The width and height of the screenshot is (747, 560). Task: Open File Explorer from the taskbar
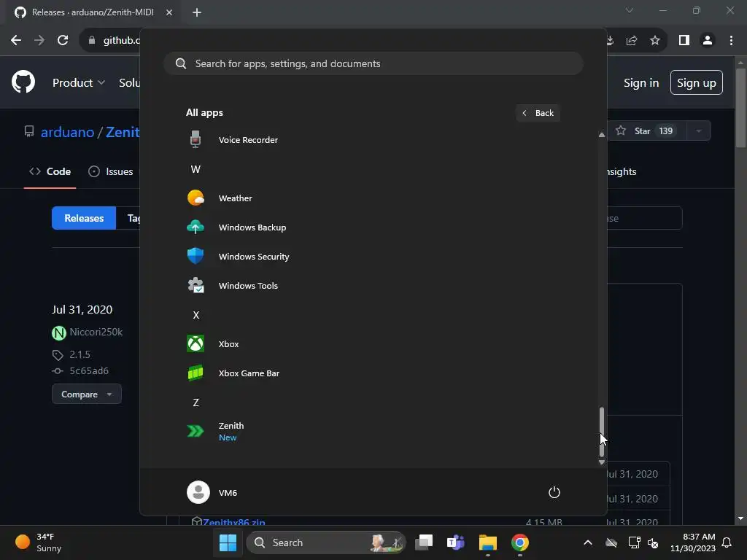488,542
